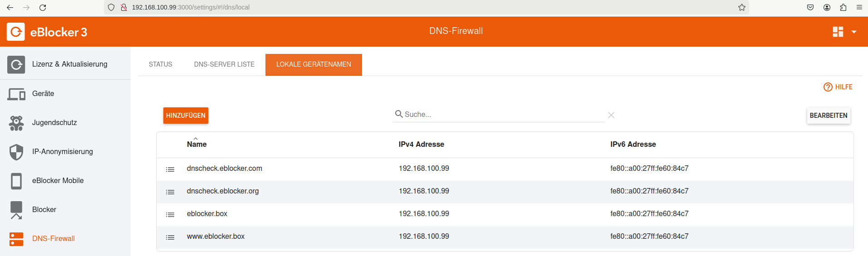
Task: Bookmark this page with star icon
Action: (742, 7)
